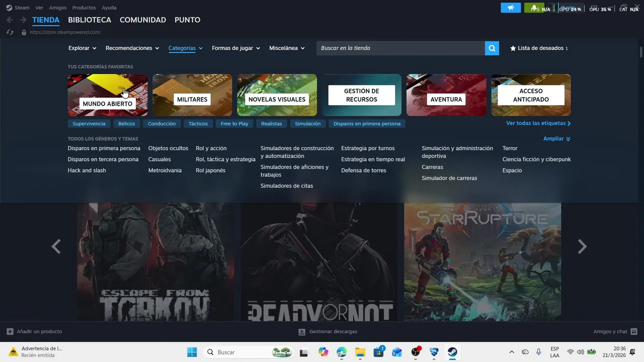Expand the Recomendaciones menu
Image resolution: width=644 pixels, height=362 pixels.
coord(132,48)
